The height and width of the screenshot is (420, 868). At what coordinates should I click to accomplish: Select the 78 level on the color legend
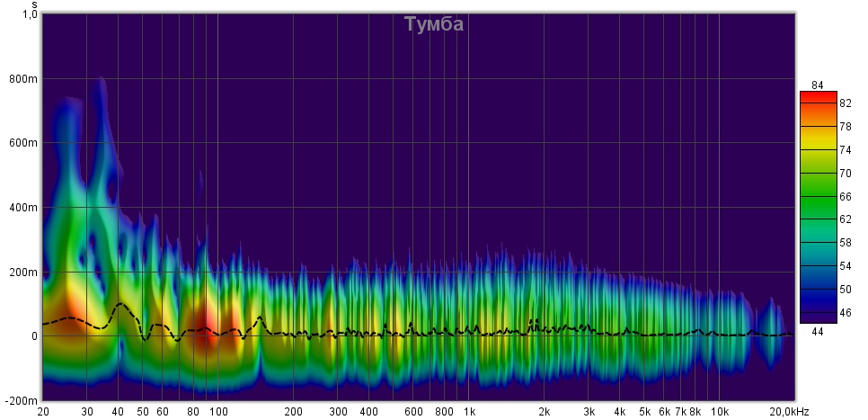click(x=845, y=127)
